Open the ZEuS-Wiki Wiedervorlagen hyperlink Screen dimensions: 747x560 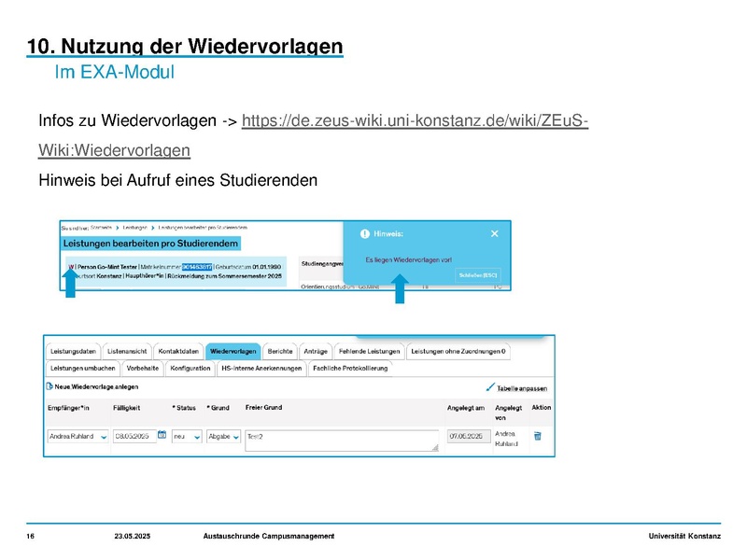click(x=415, y=120)
